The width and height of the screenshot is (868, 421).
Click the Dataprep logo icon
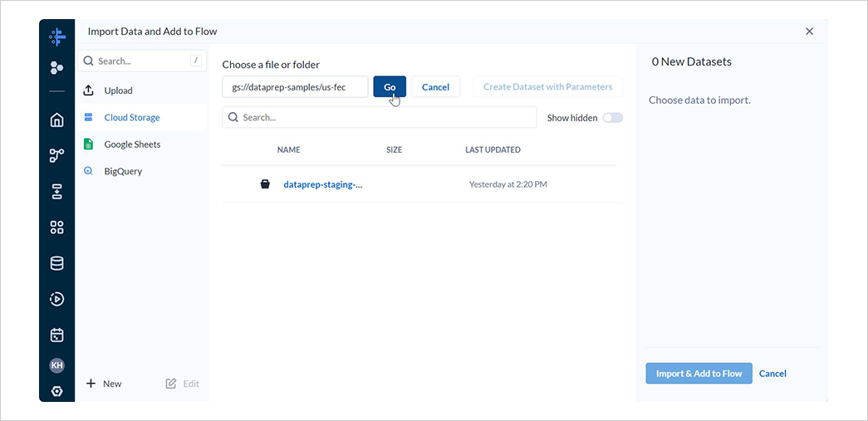pos(57,37)
